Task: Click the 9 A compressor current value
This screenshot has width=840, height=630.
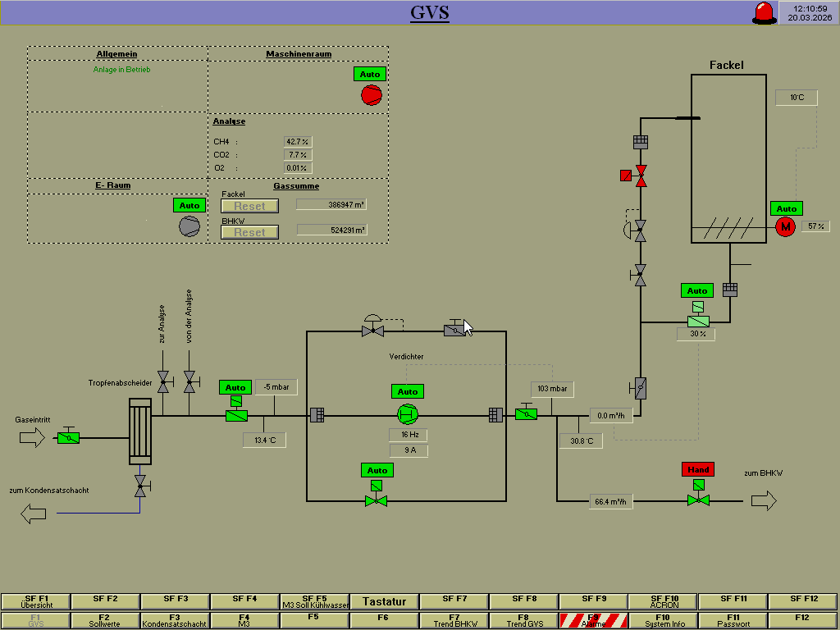Action: (409, 450)
